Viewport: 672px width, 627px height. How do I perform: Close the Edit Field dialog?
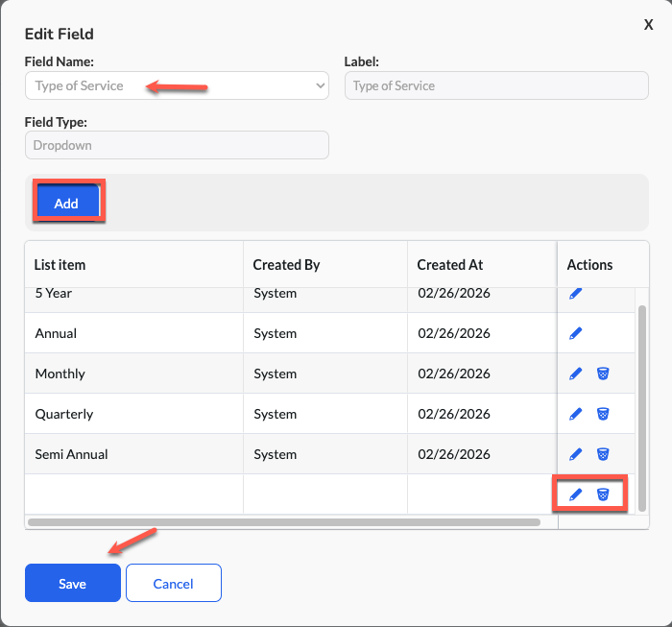tap(648, 25)
